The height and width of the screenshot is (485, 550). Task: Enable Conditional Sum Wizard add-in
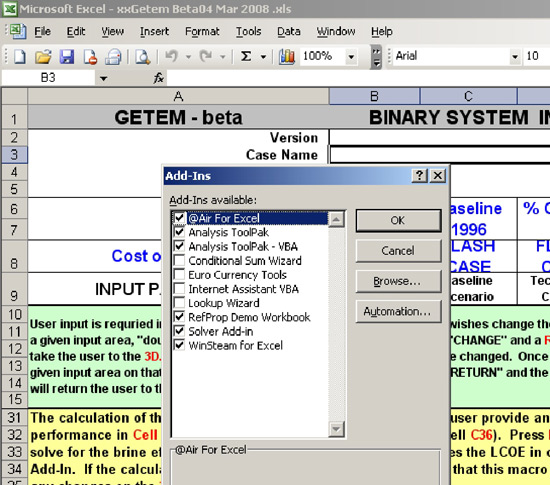(x=179, y=260)
